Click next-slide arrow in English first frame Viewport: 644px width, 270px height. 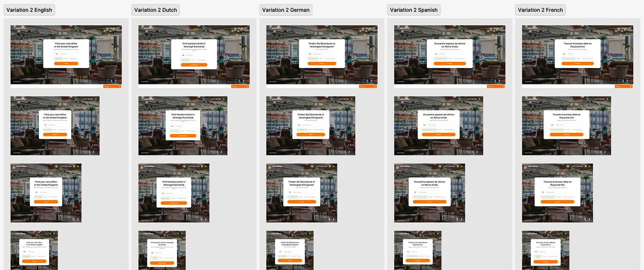point(116,81)
